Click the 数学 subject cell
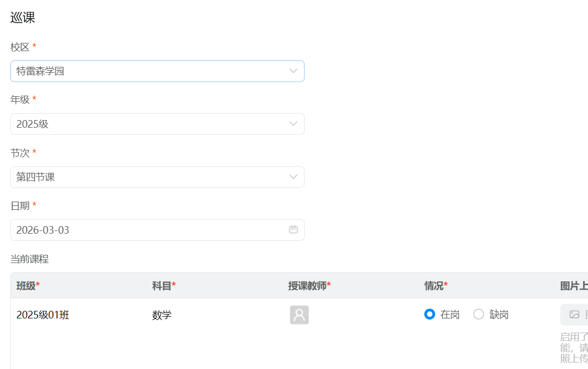 click(x=162, y=315)
